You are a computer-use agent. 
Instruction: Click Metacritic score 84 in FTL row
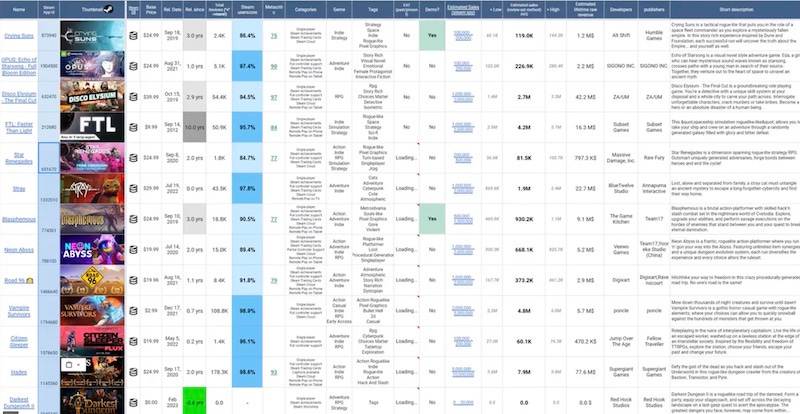point(274,128)
